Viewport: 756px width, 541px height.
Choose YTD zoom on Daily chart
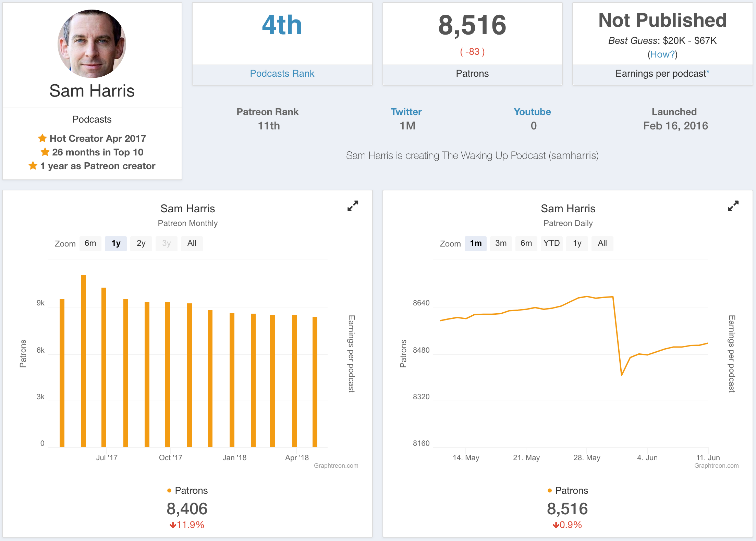pyautogui.click(x=551, y=243)
